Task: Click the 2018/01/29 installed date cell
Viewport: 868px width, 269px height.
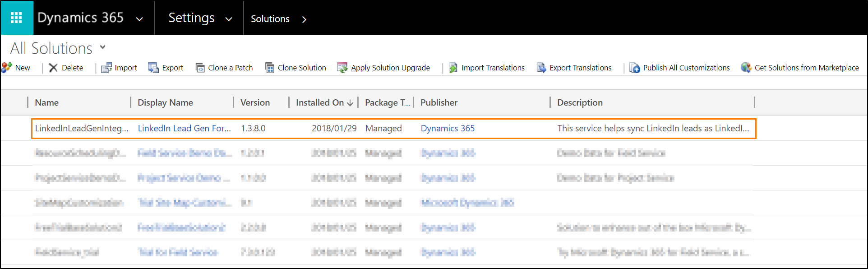Action: [x=334, y=128]
